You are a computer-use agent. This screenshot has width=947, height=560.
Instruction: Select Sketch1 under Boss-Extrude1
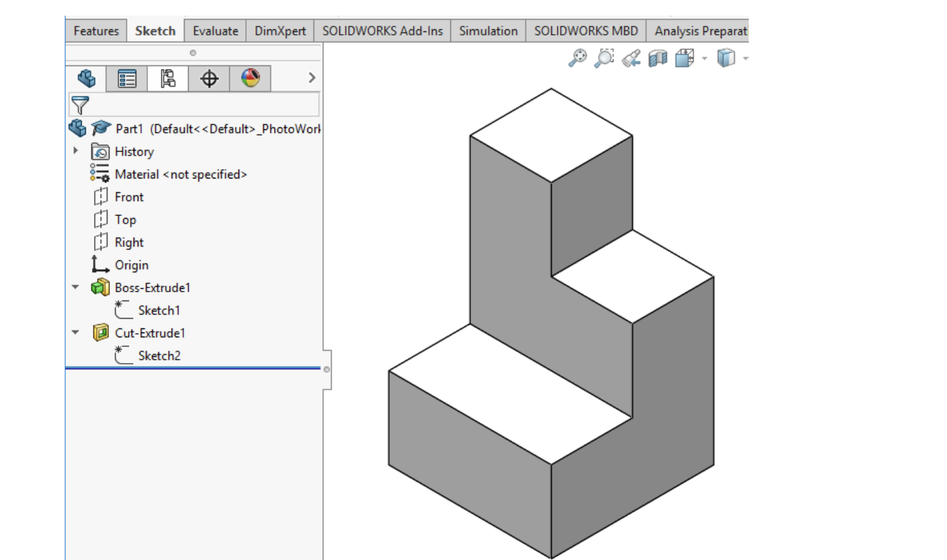[x=148, y=311]
